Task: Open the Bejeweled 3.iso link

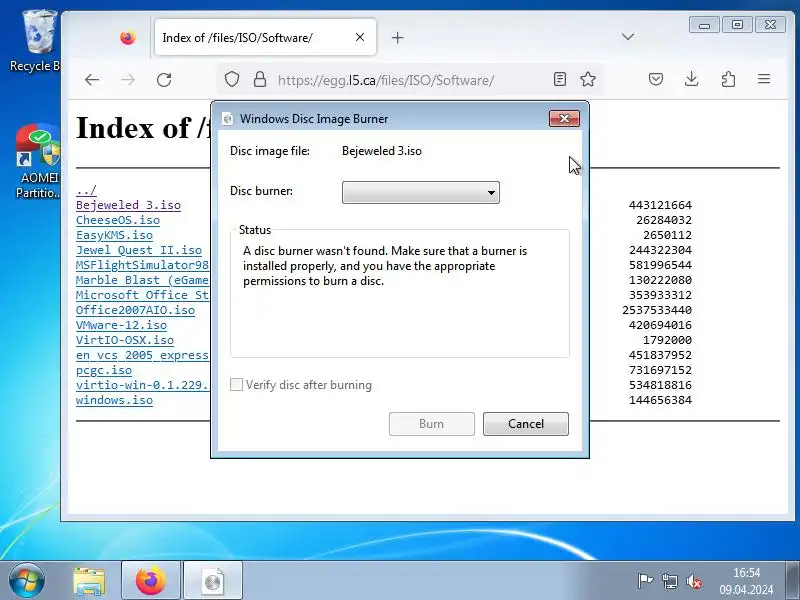Action: [128, 205]
